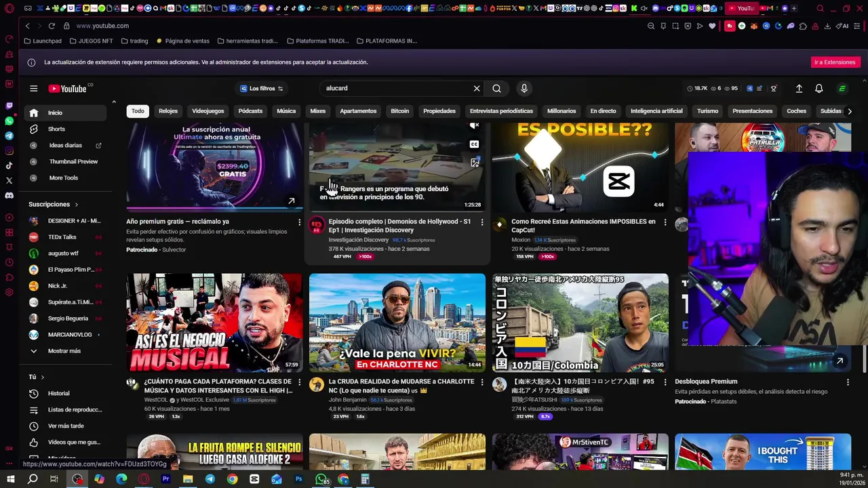The image size is (868, 488).
Task: Open X (Twitter) in the Opera sidebar
Action: tap(9, 180)
